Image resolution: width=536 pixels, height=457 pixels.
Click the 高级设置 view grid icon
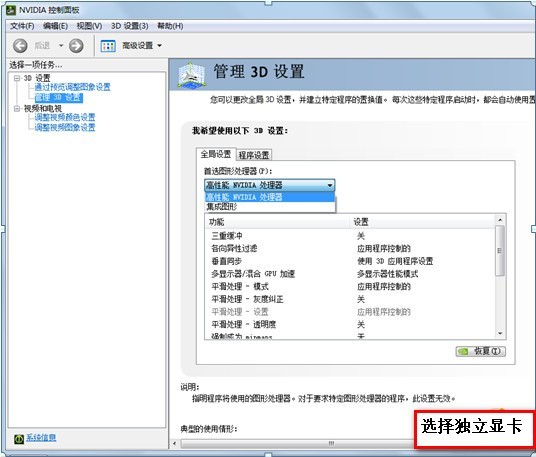click(x=108, y=46)
